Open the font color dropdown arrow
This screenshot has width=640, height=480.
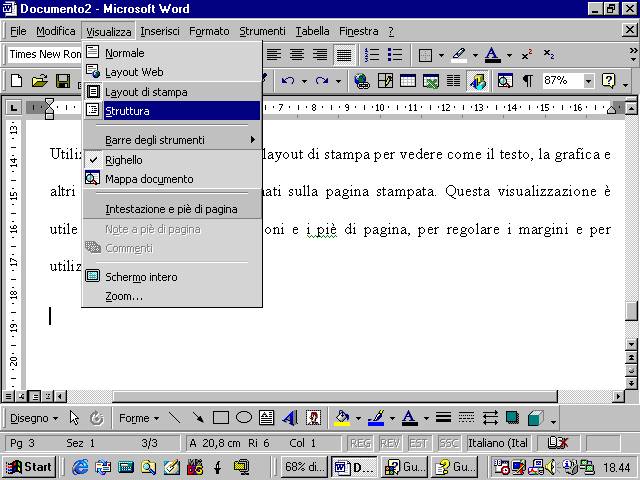[509, 55]
